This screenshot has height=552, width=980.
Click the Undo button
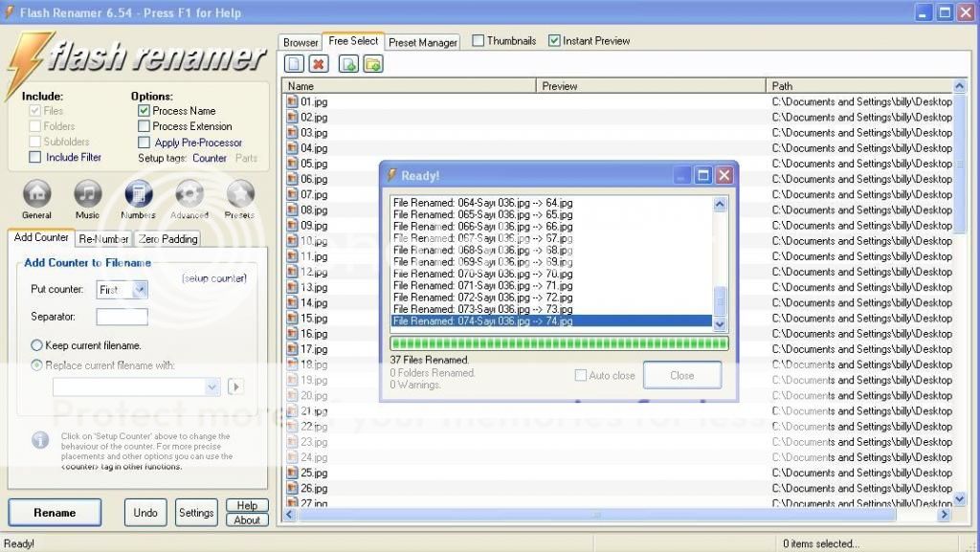(145, 513)
